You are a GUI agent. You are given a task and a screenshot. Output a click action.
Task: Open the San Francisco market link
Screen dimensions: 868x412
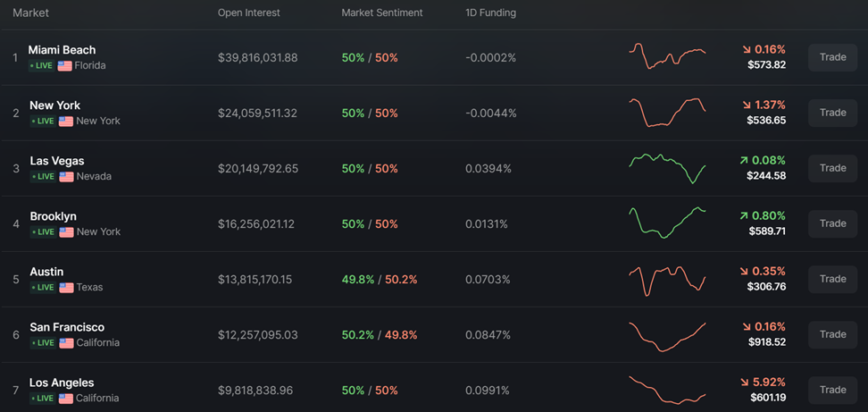coord(67,327)
